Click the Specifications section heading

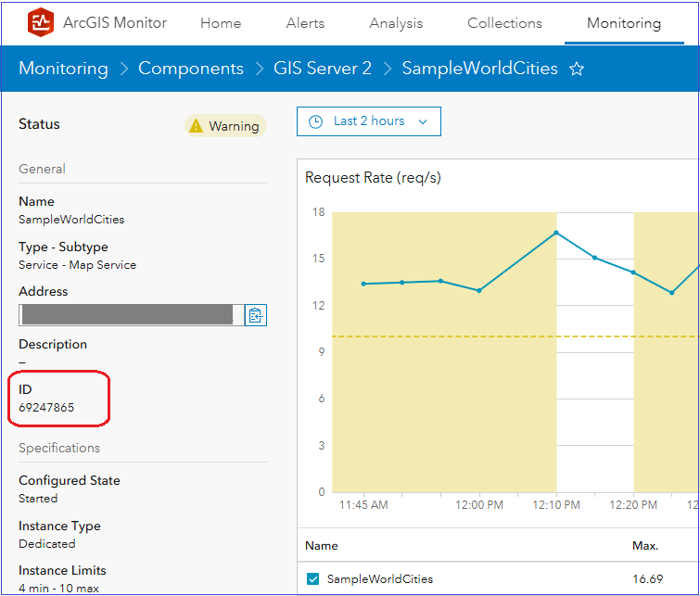(59, 448)
